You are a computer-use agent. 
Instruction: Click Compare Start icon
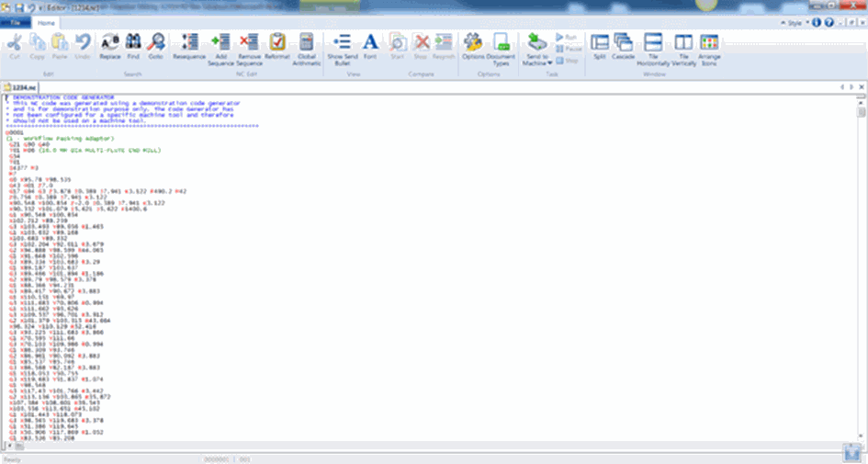pyautogui.click(x=398, y=42)
